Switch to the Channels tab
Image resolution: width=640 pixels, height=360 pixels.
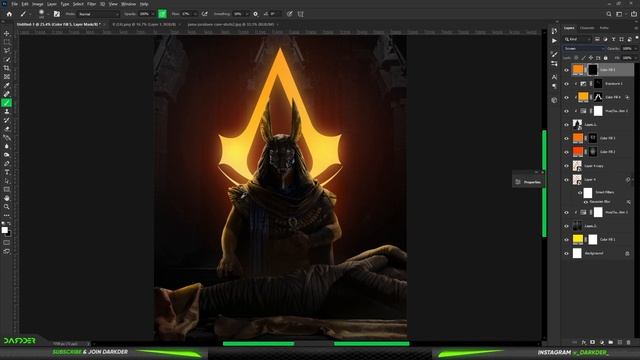(x=587, y=28)
